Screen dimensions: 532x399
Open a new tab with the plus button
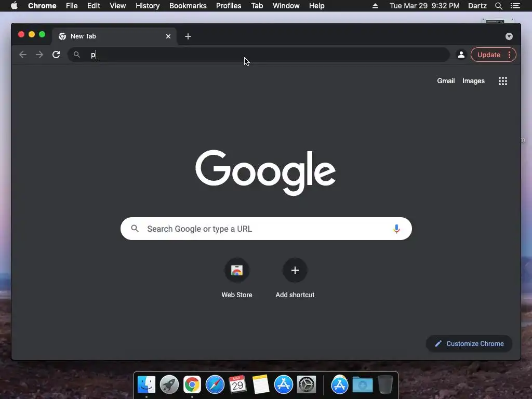tap(188, 36)
